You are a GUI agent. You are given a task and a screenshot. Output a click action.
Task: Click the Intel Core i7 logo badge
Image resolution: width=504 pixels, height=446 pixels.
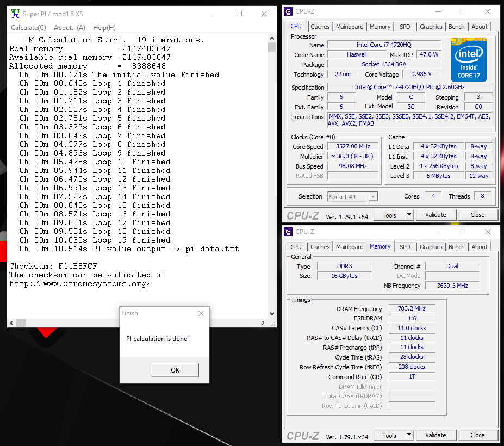[x=469, y=59]
